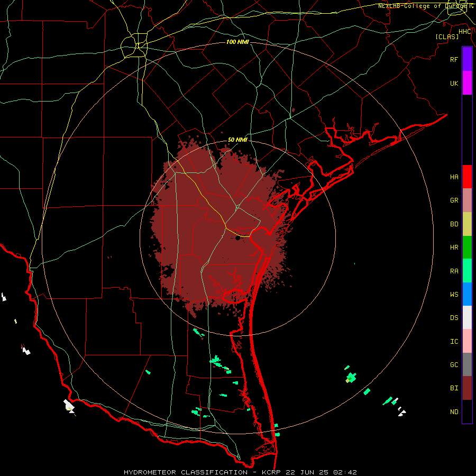The image size is (476, 476).
Task: Click the UK magenta legend swatch
Action: pyautogui.click(x=467, y=83)
